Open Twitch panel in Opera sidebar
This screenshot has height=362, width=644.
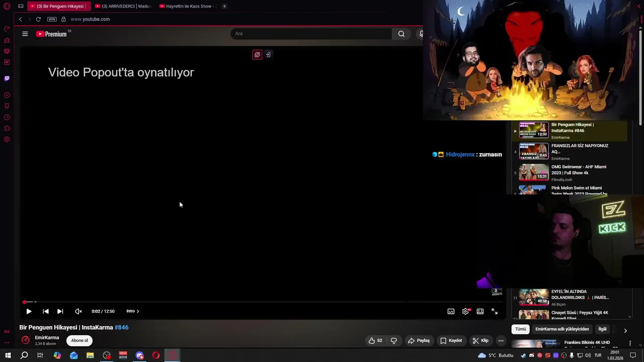[7, 78]
